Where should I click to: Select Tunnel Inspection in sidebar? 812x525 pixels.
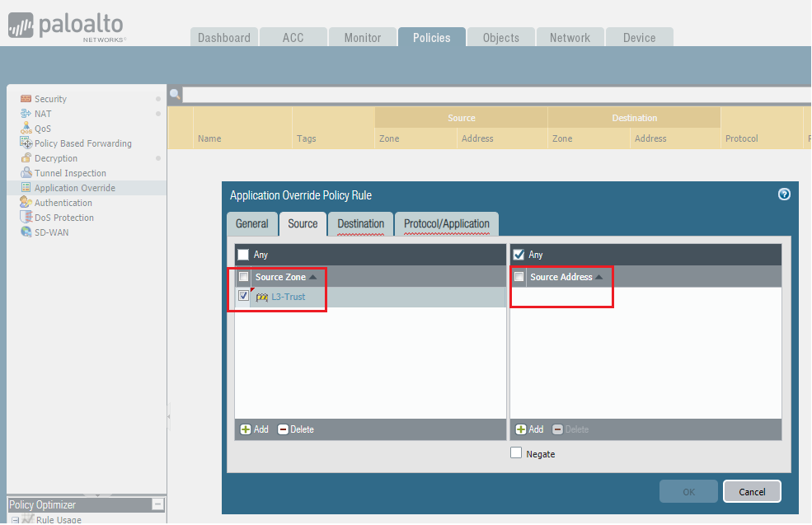pyautogui.click(x=70, y=173)
